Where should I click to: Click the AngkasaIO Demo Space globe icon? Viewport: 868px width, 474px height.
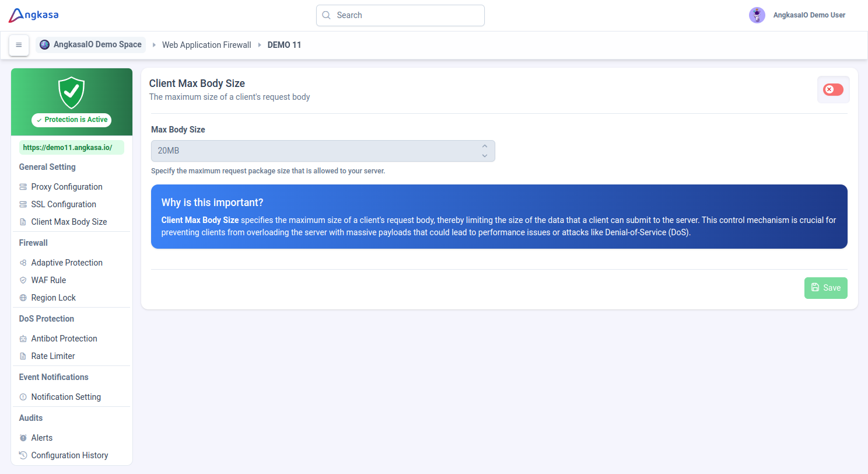click(x=45, y=45)
